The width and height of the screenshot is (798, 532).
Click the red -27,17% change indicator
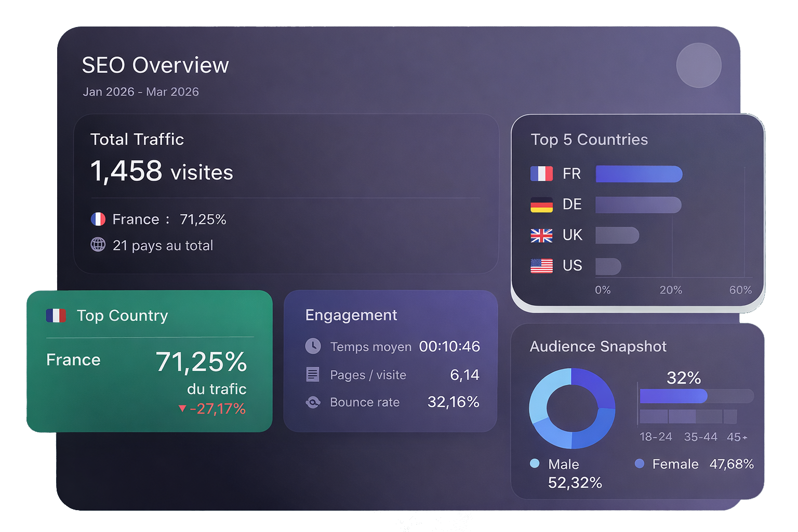(x=212, y=409)
